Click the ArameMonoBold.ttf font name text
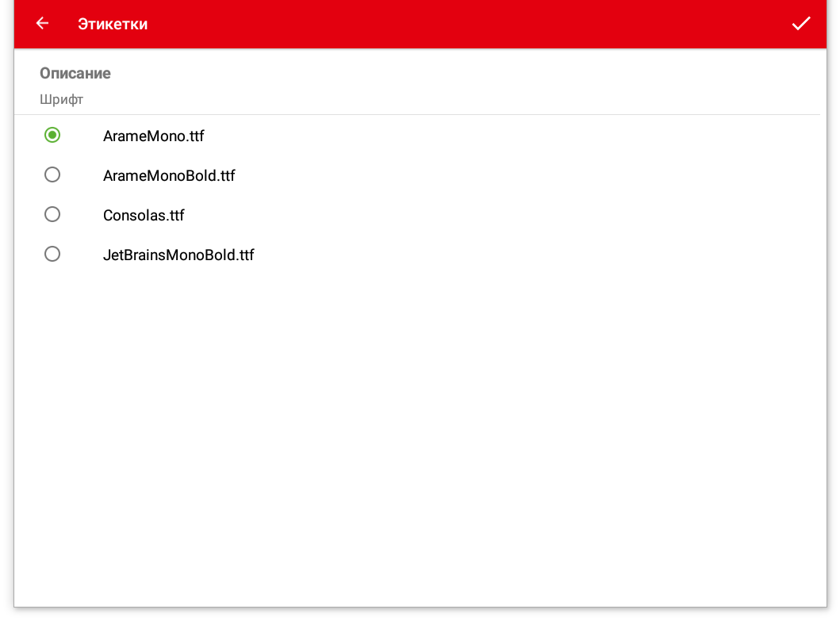This screenshot has height=621, width=840. (x=169, y=176)
